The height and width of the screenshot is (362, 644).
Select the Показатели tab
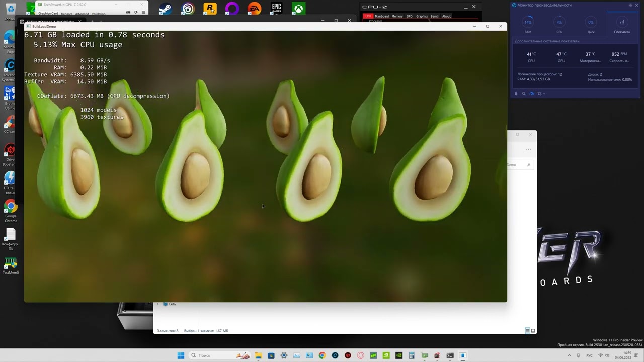click(622, 25)
